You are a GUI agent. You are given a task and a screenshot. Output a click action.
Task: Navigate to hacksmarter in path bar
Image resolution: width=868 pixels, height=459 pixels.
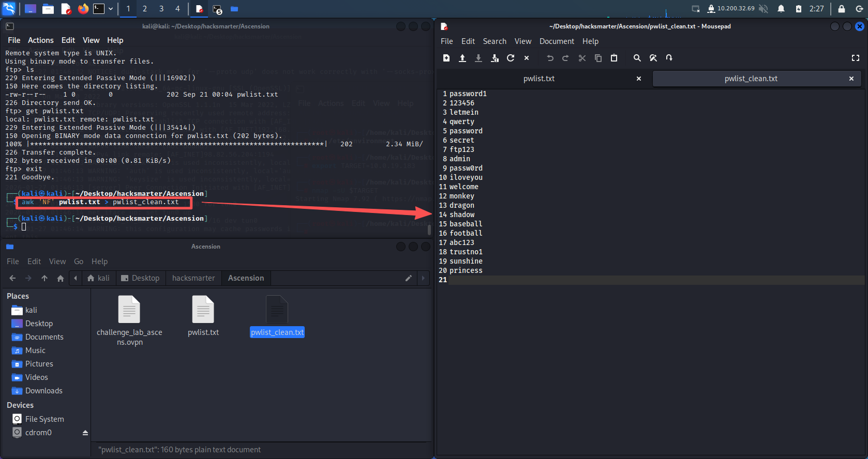coord(193,278)
